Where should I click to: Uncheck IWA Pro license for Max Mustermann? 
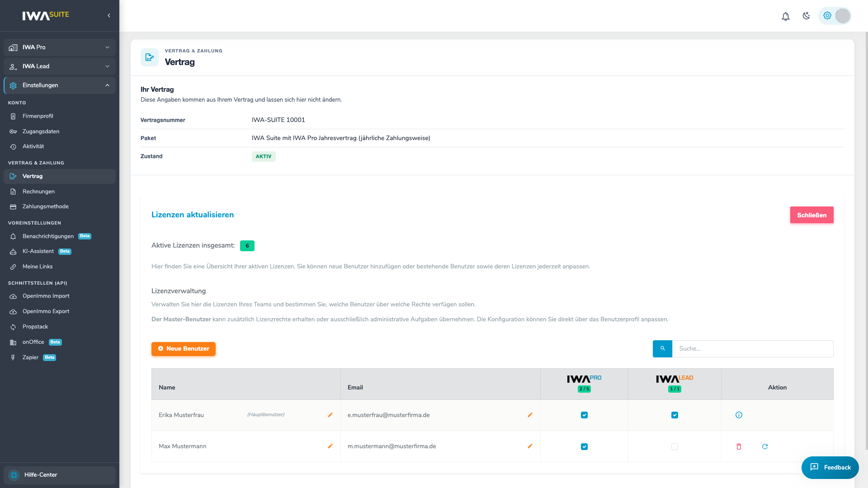pyautogui.click(x=584, y=446)
